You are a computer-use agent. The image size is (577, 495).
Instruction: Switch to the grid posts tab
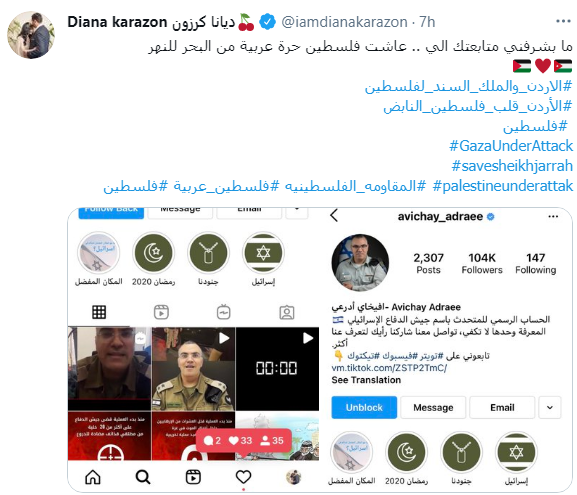(x=99, y=312)
